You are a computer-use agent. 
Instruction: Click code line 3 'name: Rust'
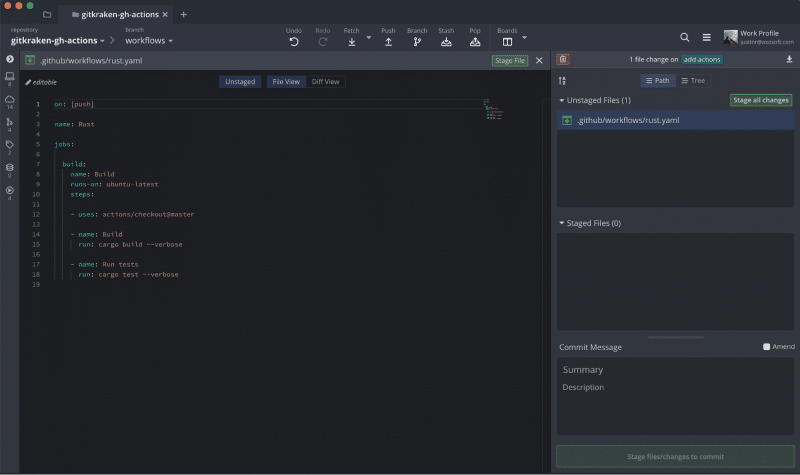coord(74,124)
